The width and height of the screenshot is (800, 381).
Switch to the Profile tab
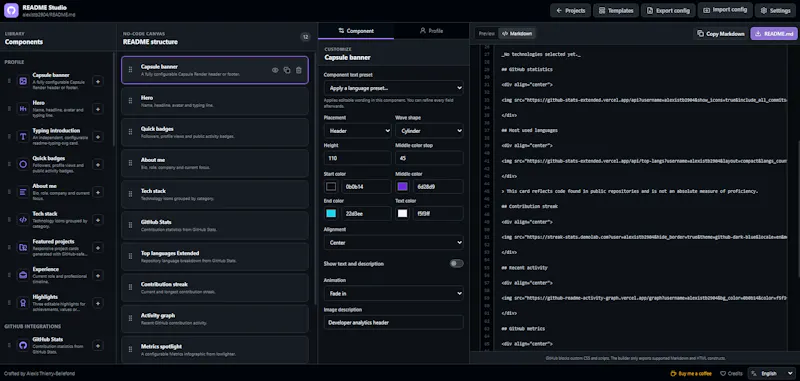431,31
